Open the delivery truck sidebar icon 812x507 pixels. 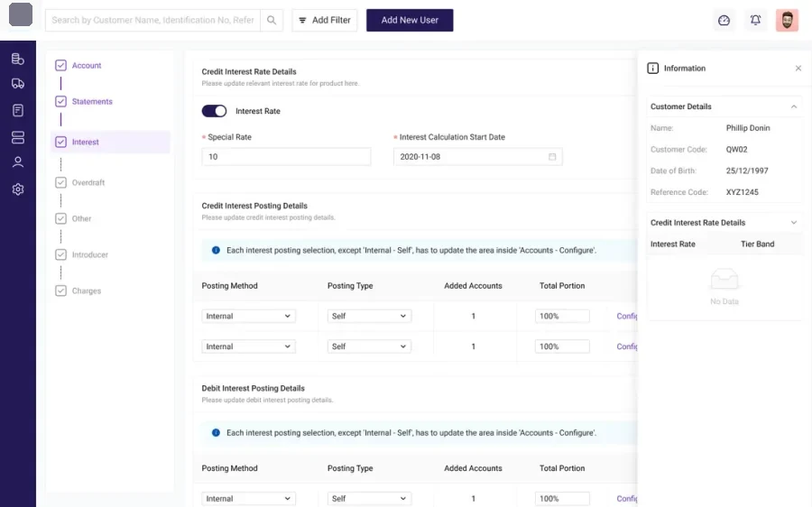[18, 83]
